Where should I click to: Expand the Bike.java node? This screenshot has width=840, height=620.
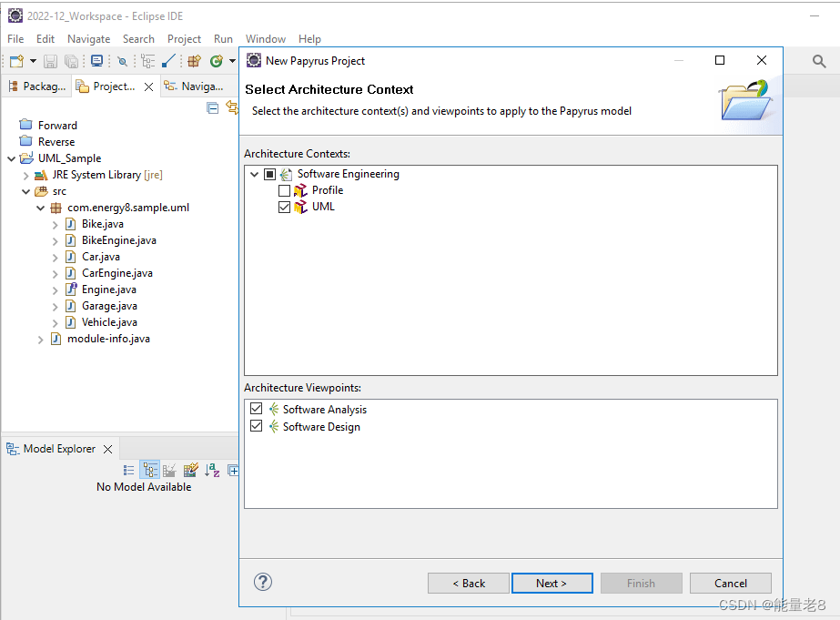point(55,225)
